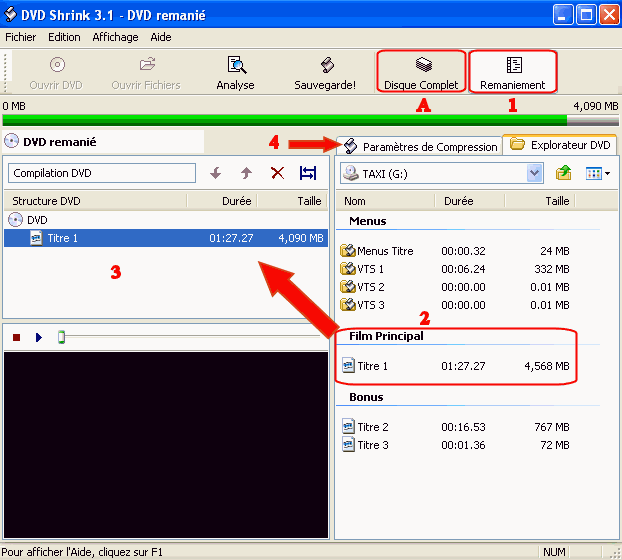Delete selected title with red X
Screen dimensions: 622x560
point(277,173)
